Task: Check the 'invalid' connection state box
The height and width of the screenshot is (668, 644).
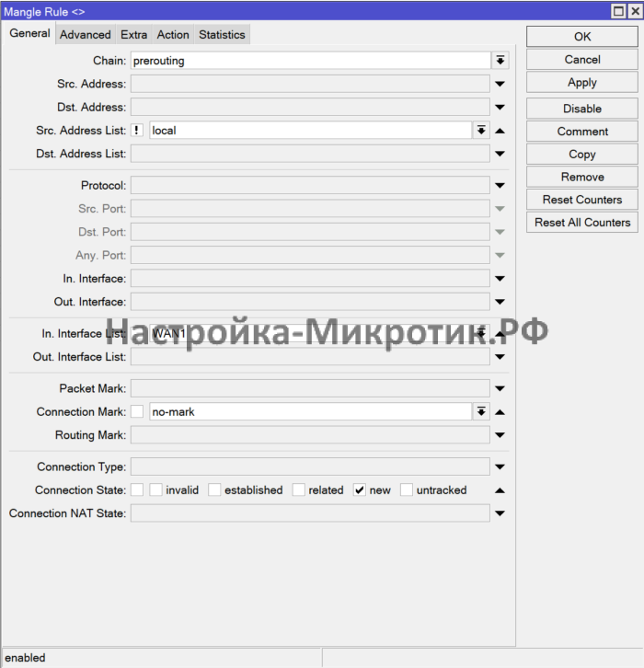Action: pyautogui.click(x=156, y=490)
